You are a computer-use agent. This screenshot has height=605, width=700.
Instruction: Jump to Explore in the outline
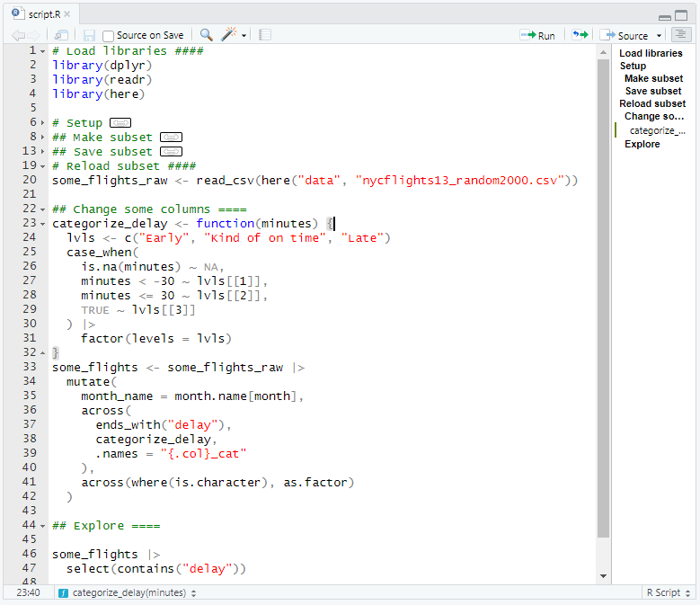click(642, 144)
